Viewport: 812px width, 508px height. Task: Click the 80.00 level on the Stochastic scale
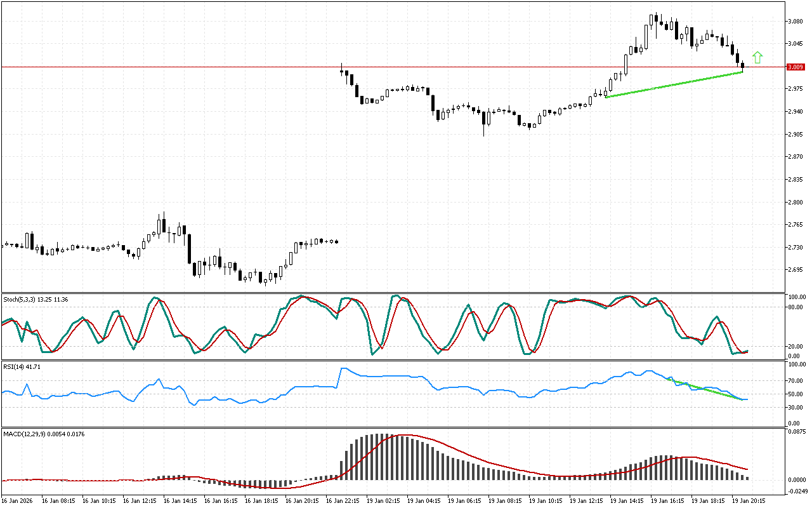point(796,307)
